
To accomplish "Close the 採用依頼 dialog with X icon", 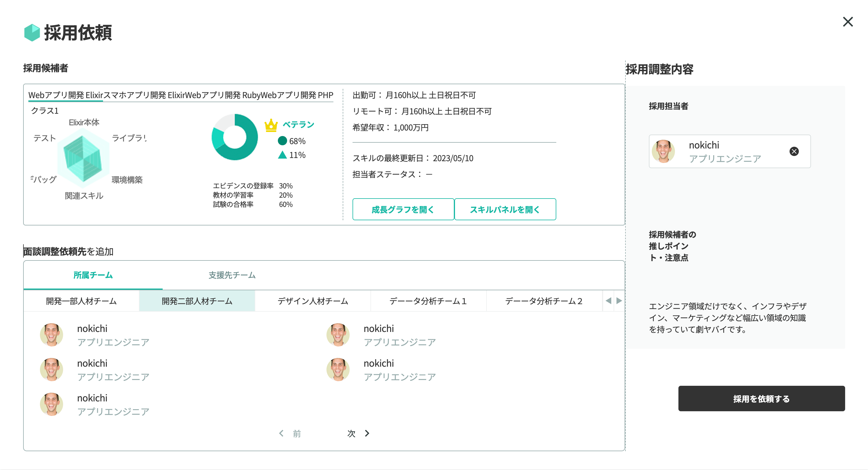I will [847, 22].
